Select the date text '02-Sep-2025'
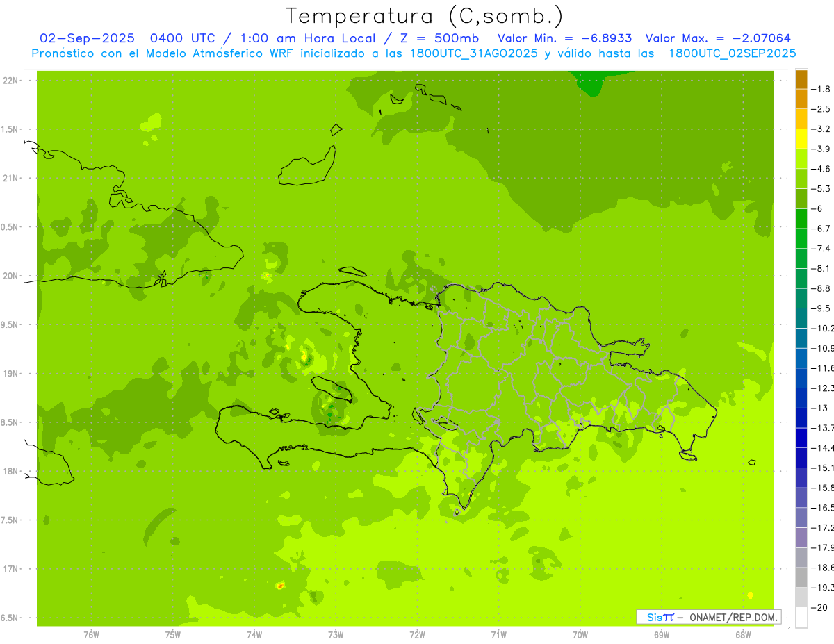 tap(87, 39)
